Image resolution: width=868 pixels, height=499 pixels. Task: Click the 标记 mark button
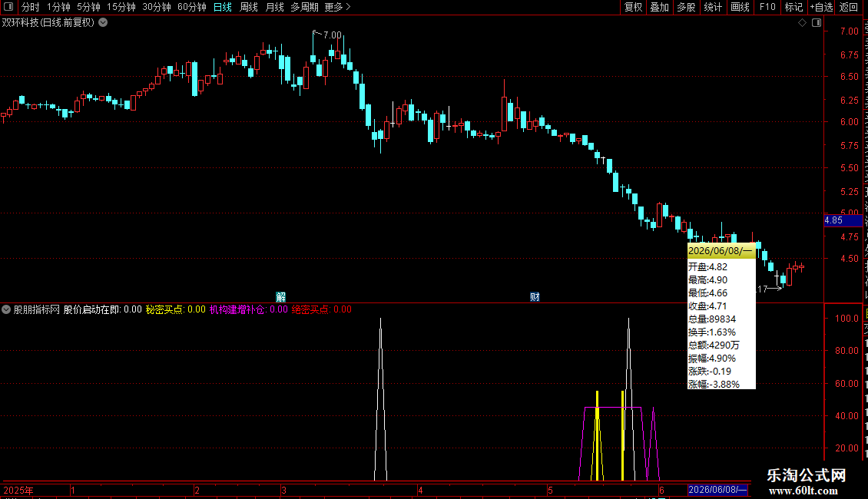pos(793,7)
